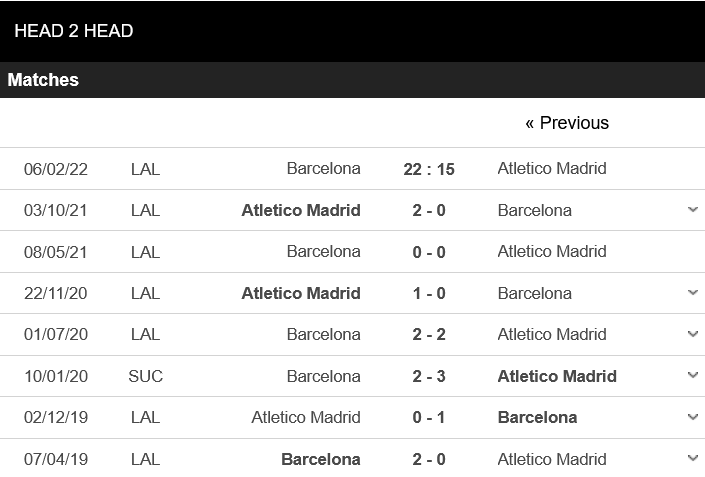
Task: Expand the 03/10/21 match row chevron
Action: click(x=692, y=210)
